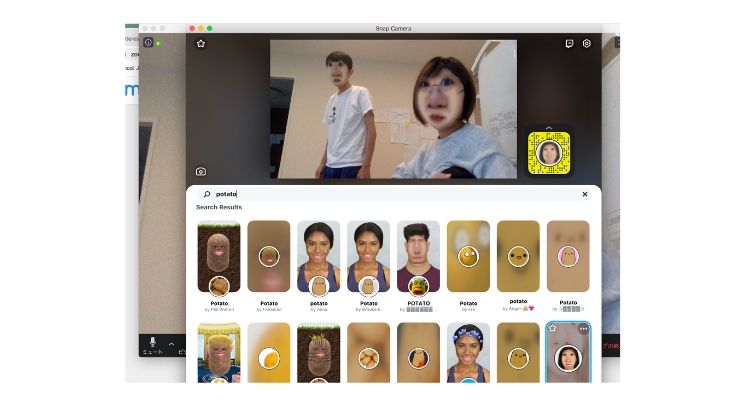Select the potato lens by Anna

point(319,256)
